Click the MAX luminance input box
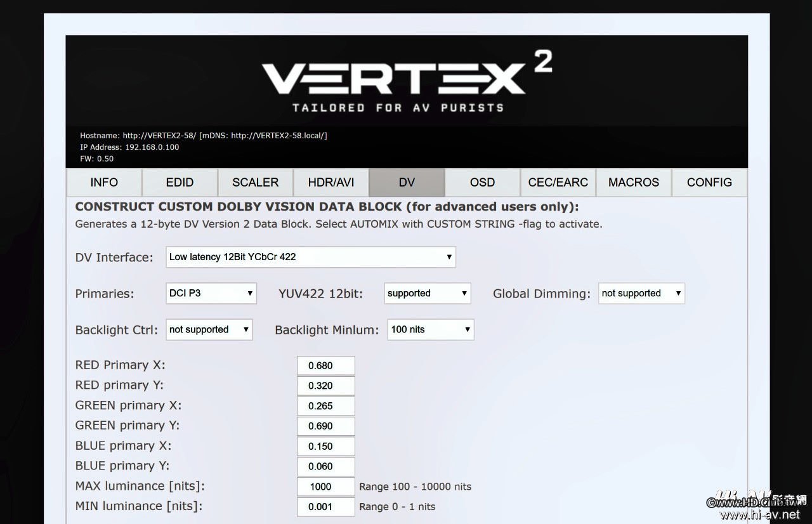 click(x=326, y=487)
